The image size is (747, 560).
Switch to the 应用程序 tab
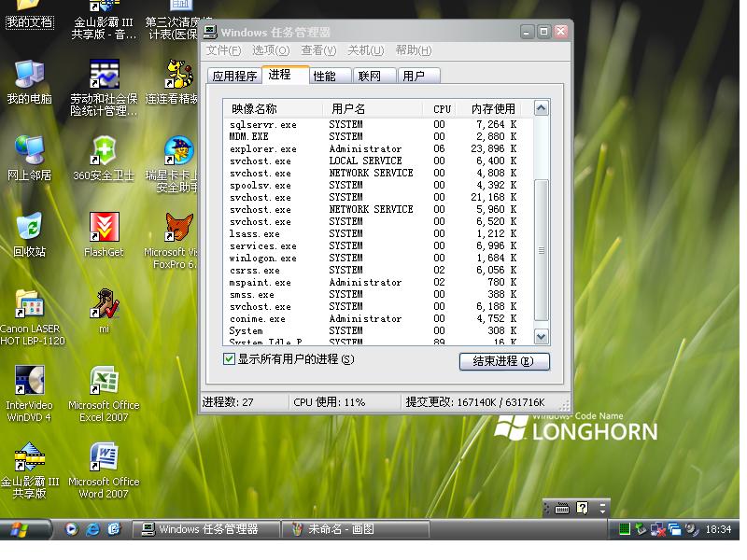(x=234, y=77)
